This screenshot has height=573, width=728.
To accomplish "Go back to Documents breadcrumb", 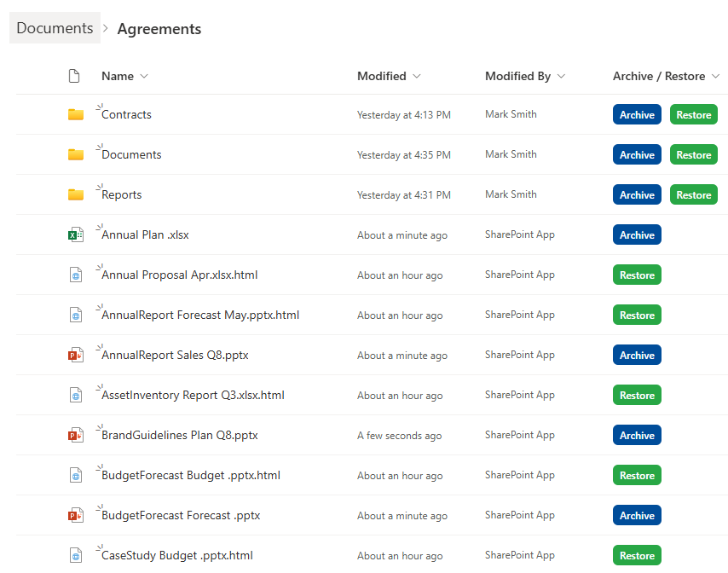I will click(x=55, y=28).
